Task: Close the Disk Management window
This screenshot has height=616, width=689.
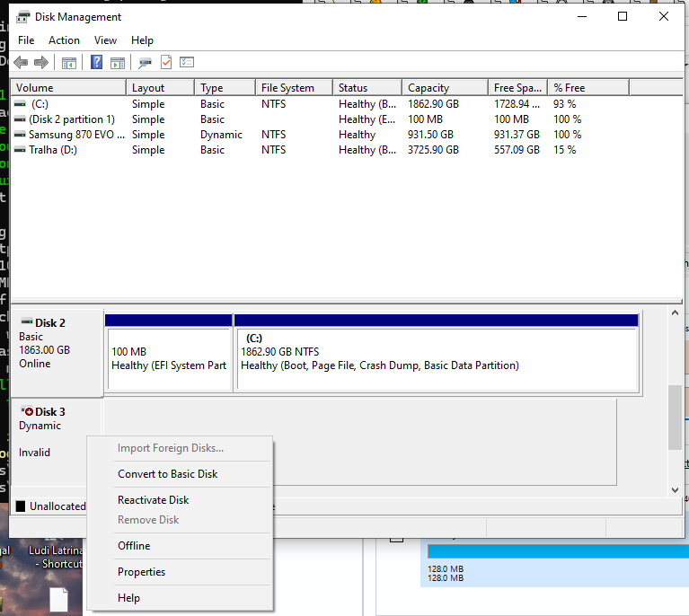Action: click(x=664, y=17)
